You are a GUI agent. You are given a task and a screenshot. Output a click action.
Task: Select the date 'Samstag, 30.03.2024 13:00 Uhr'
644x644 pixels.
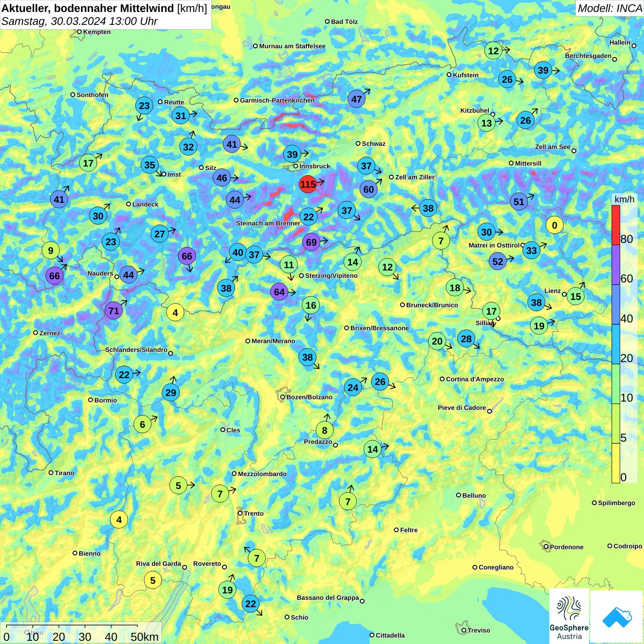coord(79,21)
